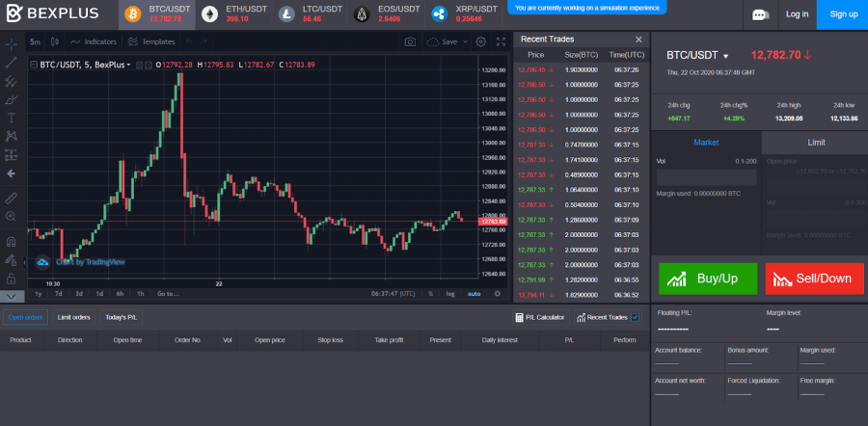Open the BTC/USDT pair selector dropdown
Image resolution: width=868 pixels, height=426 pixels.
click(697, 55)
